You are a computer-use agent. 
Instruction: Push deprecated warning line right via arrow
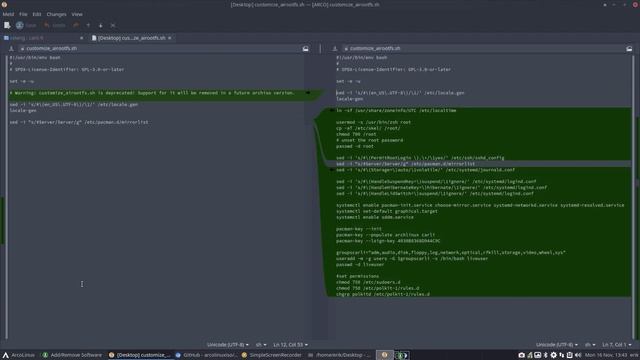(x=308, y=93)
